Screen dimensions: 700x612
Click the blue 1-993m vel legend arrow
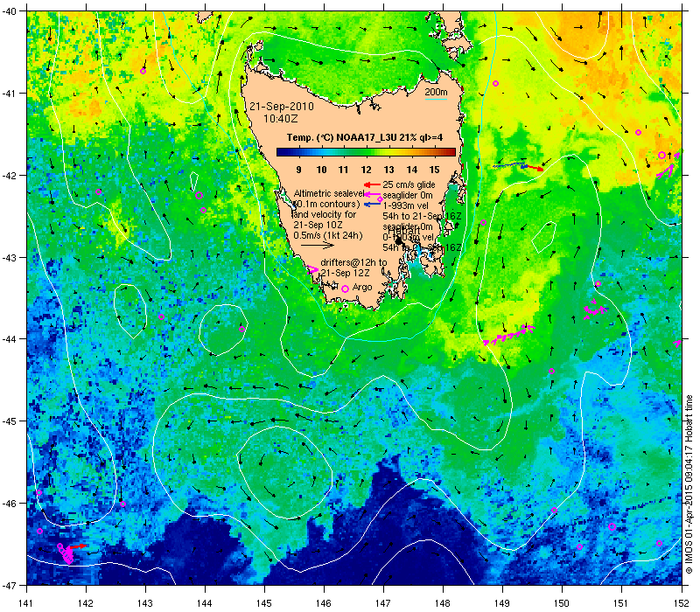(372, 205)
